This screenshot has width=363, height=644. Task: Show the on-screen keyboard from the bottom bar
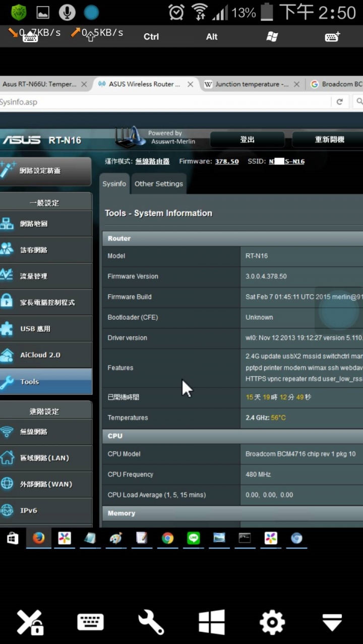point(91,622)
